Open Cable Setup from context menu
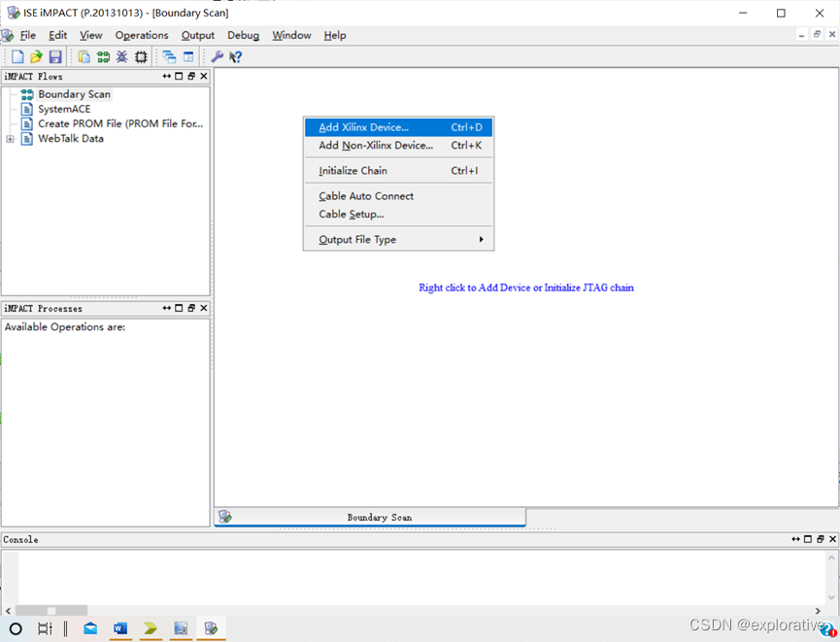The image size is (840, 642). (x=398, y=215)
